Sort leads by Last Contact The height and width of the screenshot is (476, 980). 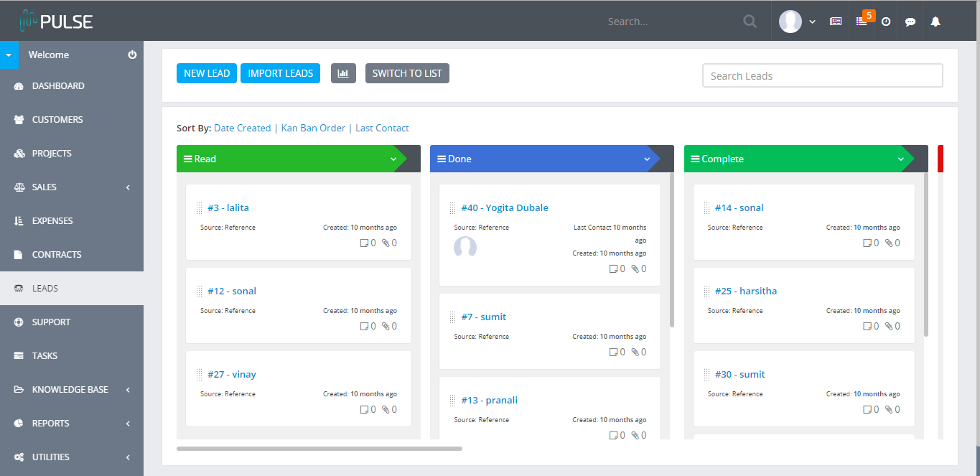coord(382,127)
